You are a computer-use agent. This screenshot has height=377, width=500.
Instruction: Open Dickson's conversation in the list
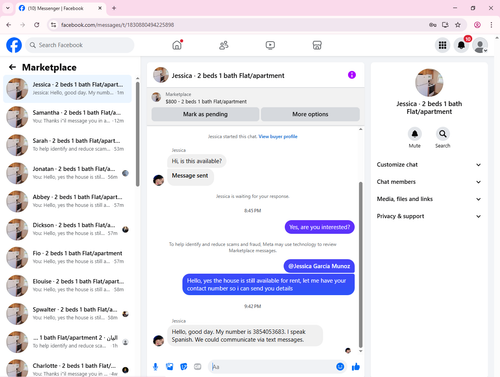coord(67,229)
